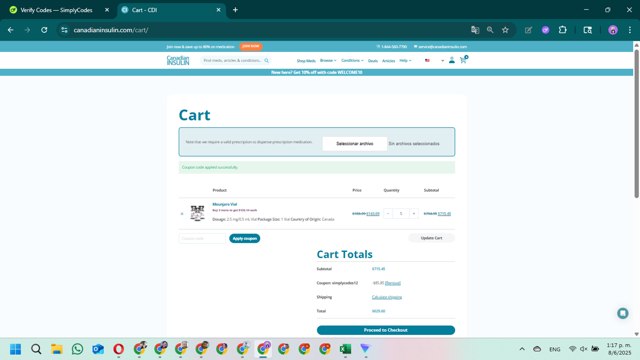The image size is (640, 360).
Task: Click the Seleccionar archivo upload button
Action: pos(355,144)
